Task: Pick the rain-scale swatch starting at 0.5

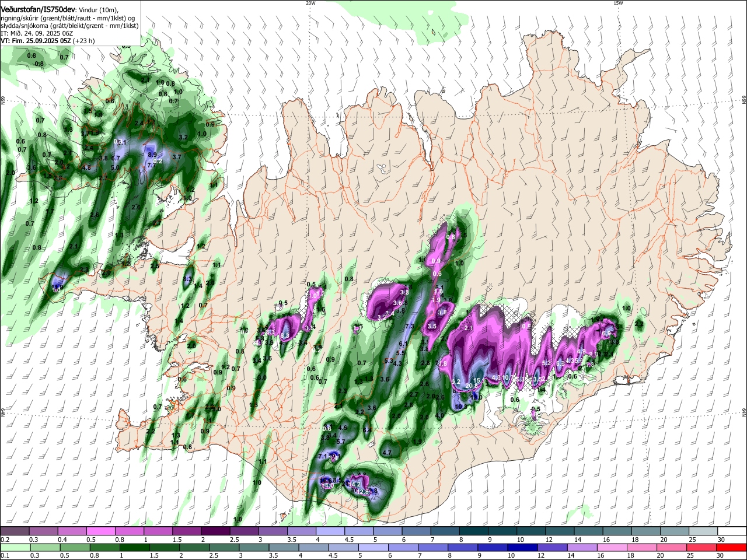Action: 76,547
